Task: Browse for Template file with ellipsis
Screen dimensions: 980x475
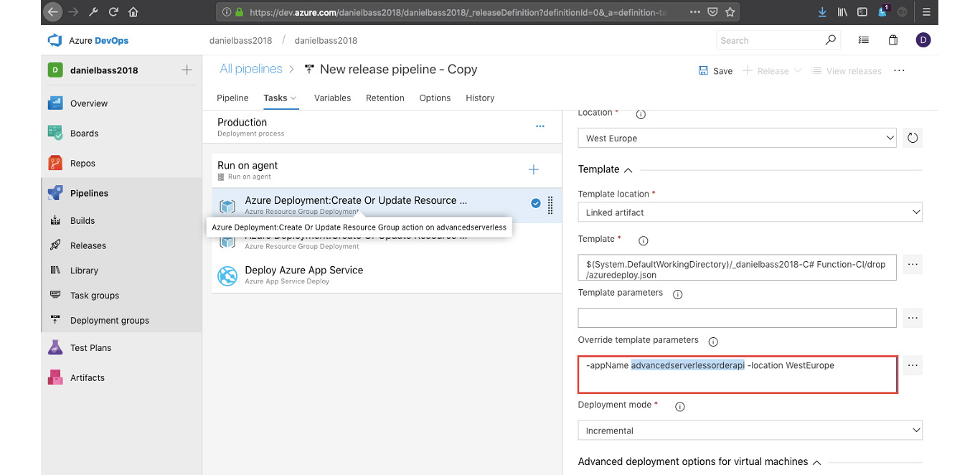Action: coord(913,264)
